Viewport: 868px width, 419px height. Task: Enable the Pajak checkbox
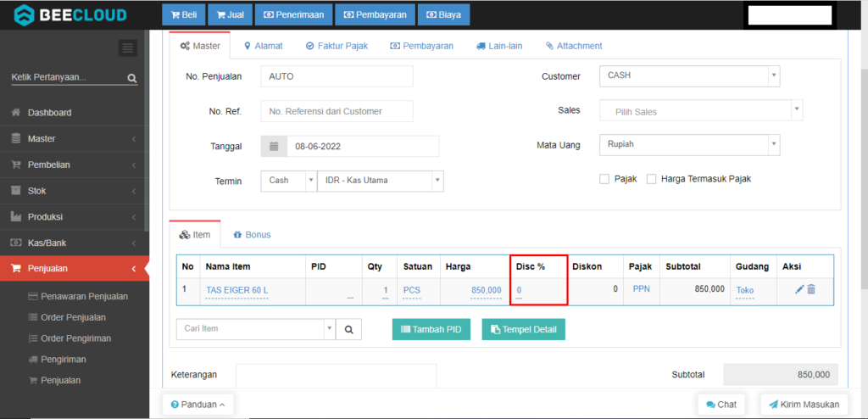pos(604,179)
